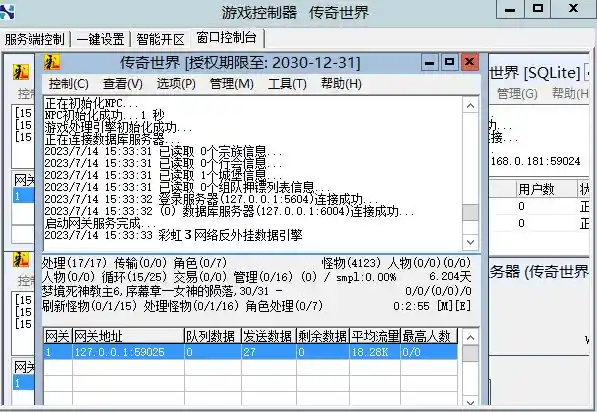Screen dimensions: 597x412
Task: Click the 发送数据 column header
Action: [x=268, y=336]
